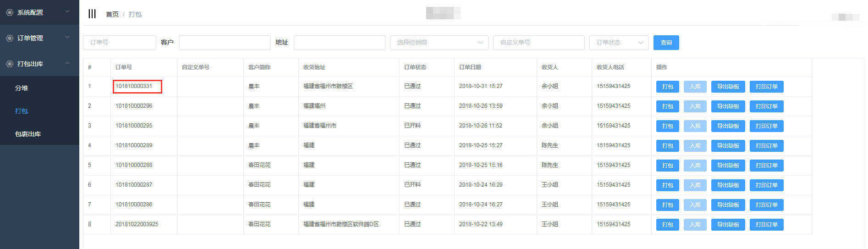Open the 订单状态 dropdown

(x=619, y=43)
